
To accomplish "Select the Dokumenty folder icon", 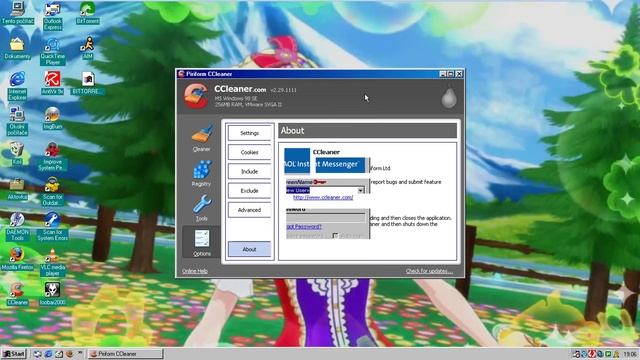I will pos(17,48).
